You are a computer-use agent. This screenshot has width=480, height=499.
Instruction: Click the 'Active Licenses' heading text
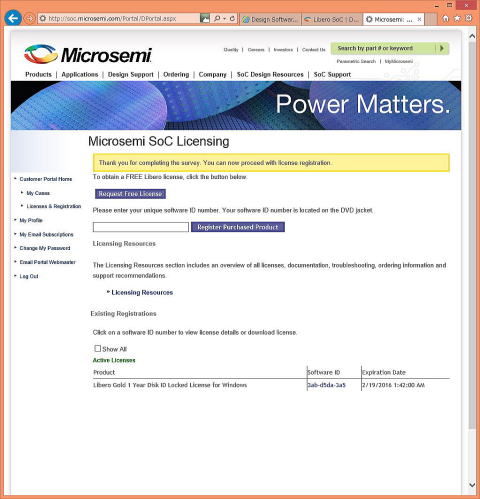114,360
